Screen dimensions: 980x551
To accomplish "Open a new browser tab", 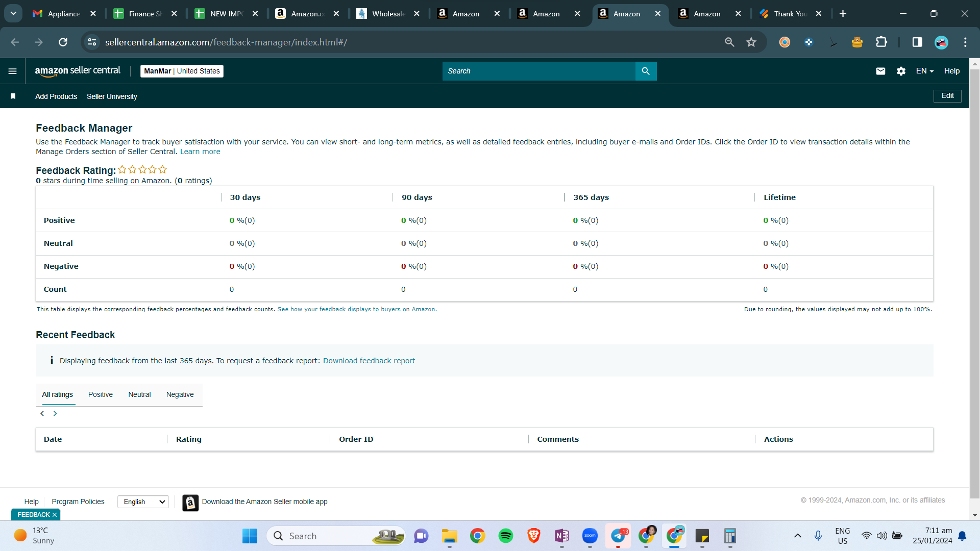I will 843,14.
